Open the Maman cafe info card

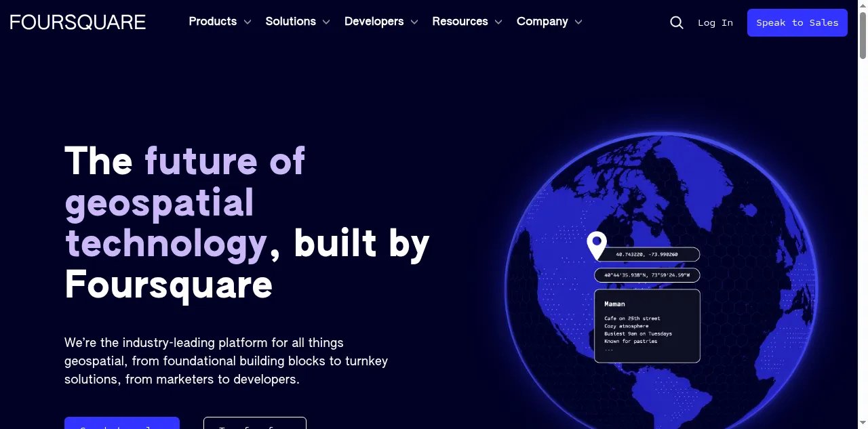tap(647, 326)
